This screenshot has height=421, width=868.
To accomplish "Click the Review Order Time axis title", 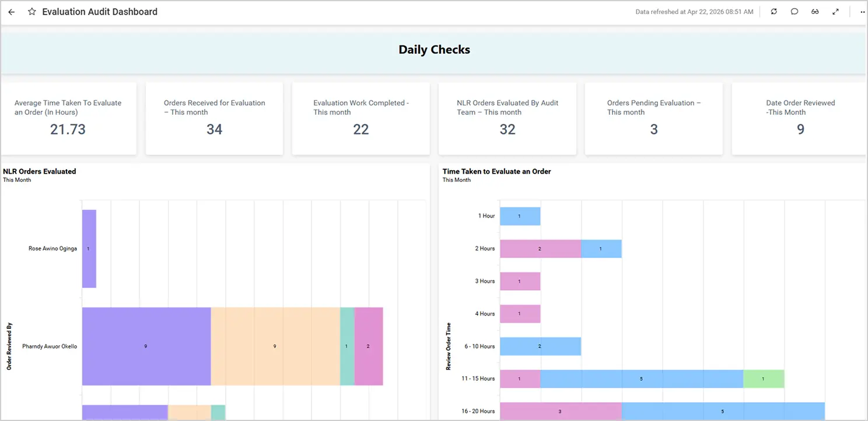I will (x=449, y=346).
